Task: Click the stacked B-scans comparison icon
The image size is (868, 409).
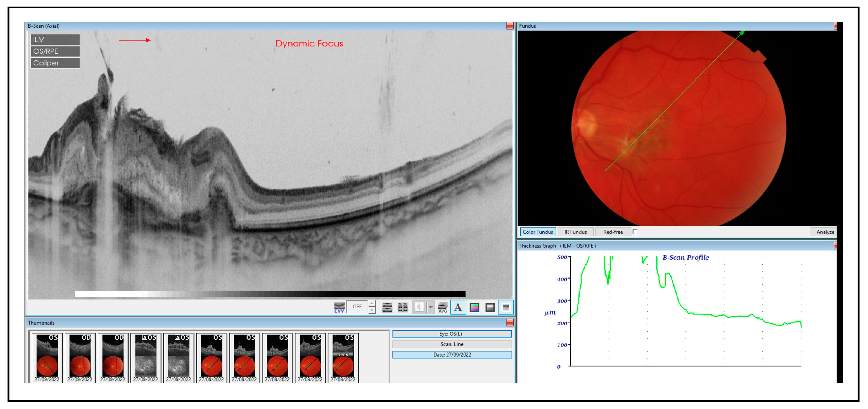Action: pyautogui.click(x=387, y=307)
